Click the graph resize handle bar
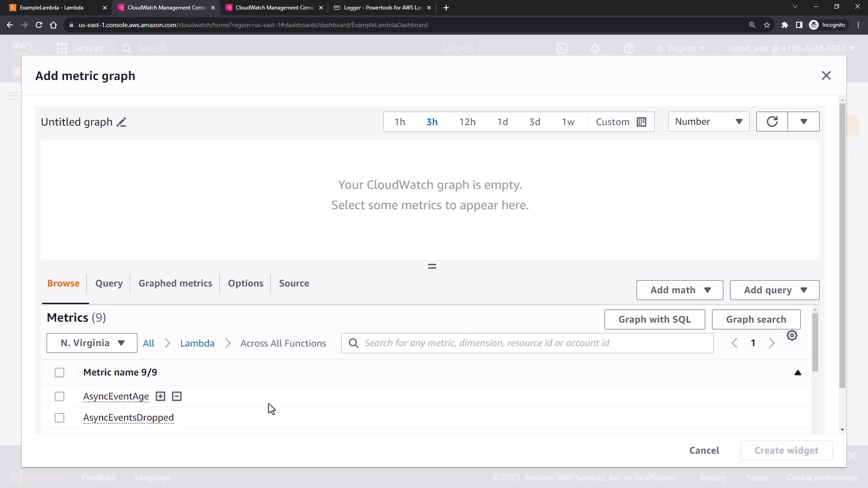868x488 pixels. point(432,267)
